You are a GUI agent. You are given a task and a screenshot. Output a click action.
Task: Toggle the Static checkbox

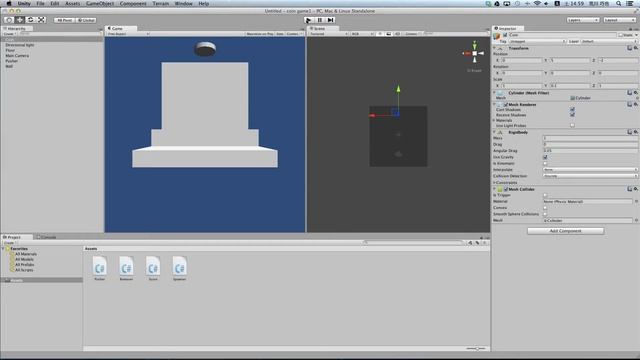[x=620, y=35]
